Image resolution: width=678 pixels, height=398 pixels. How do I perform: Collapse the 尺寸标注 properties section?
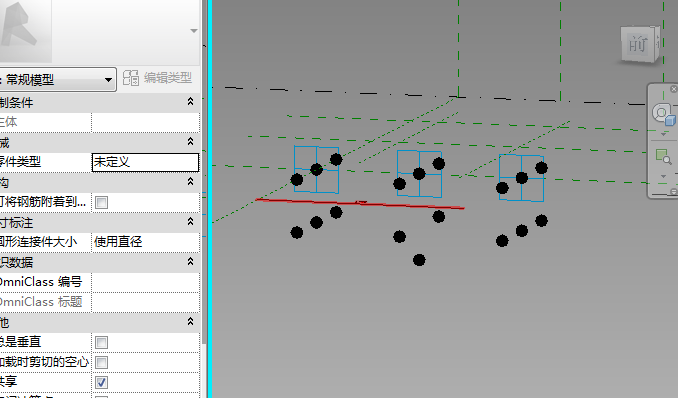190,221
